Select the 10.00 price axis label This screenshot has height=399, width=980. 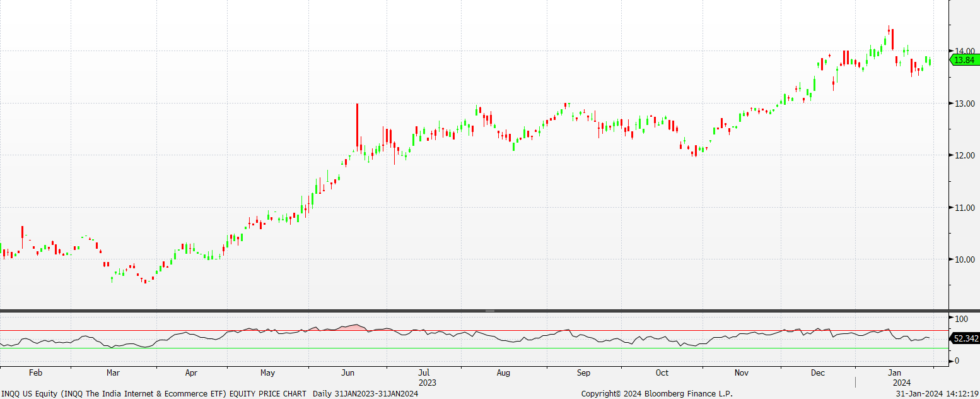[965, 259]
